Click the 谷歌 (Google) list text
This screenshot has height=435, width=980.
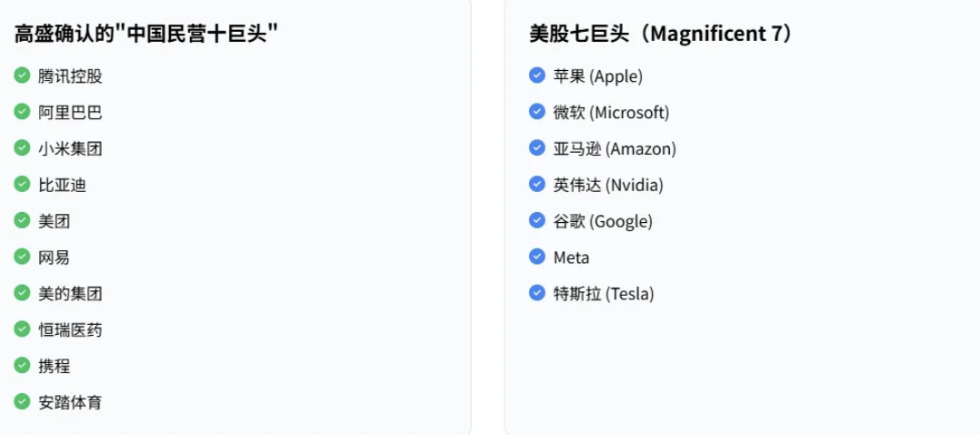click(x=603, y=221)
